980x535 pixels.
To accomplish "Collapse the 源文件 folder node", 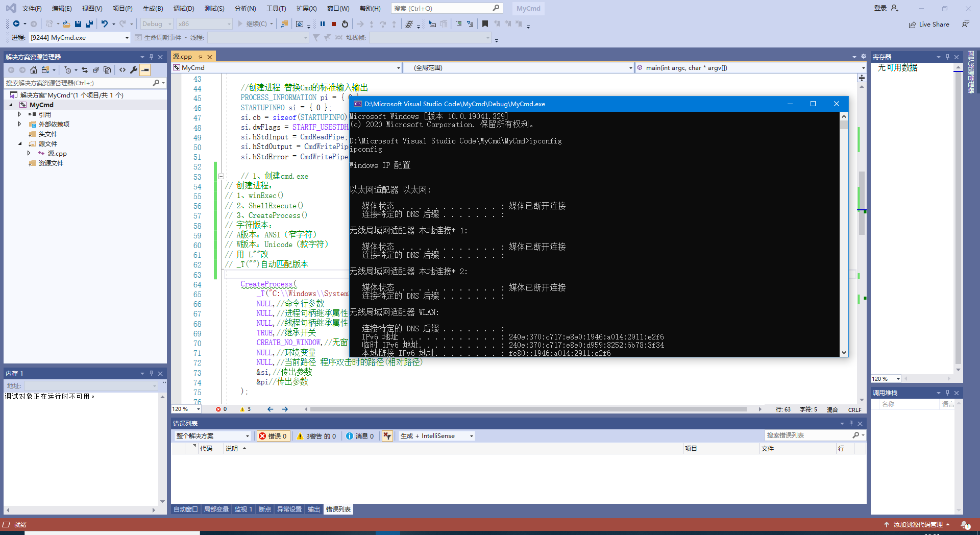I will coord(20,143).
